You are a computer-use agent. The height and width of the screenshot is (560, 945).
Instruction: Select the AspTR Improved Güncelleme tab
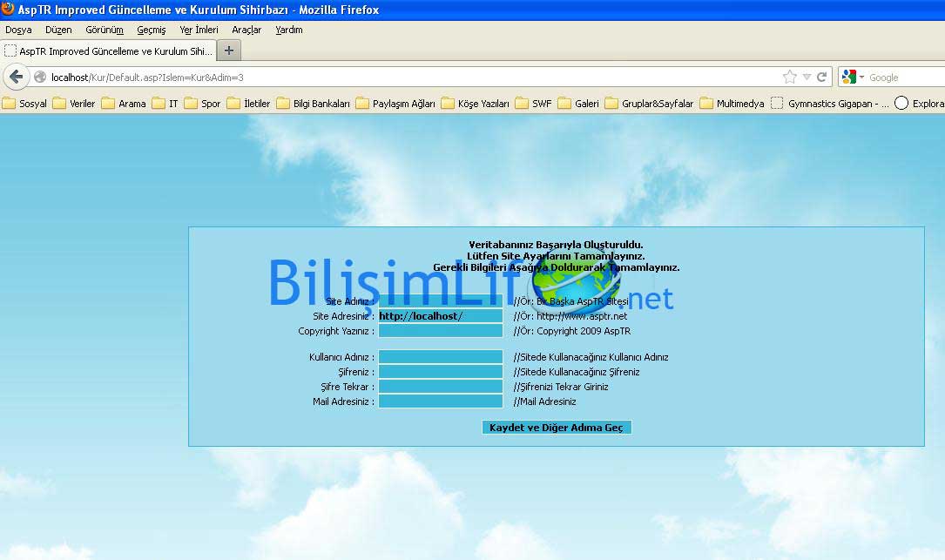[x=109, y=51]
